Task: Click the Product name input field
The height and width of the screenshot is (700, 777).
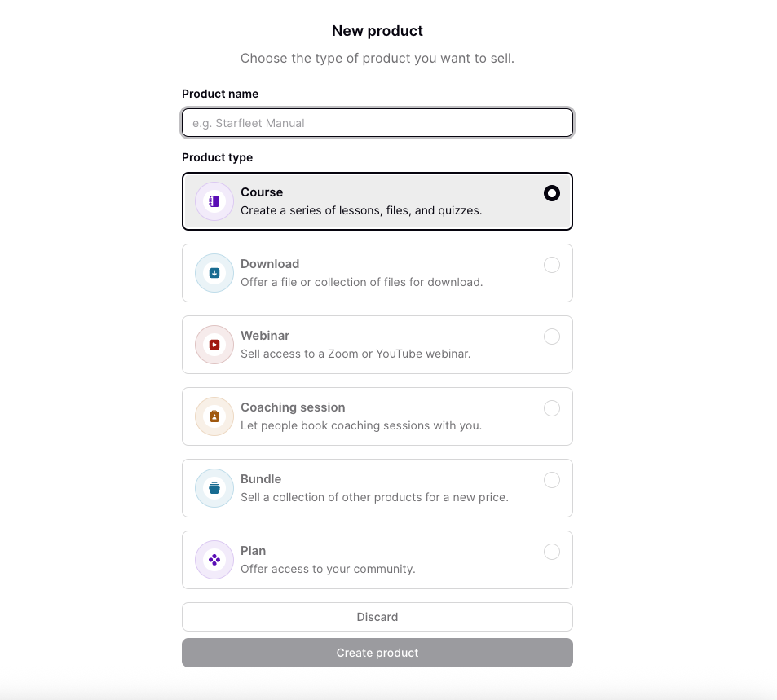Action: point(377,122)
